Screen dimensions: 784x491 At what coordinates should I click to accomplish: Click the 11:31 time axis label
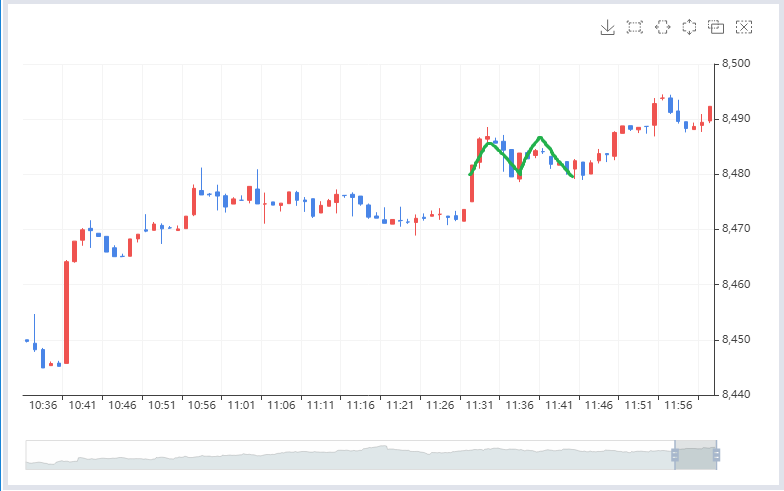(480, 406)
